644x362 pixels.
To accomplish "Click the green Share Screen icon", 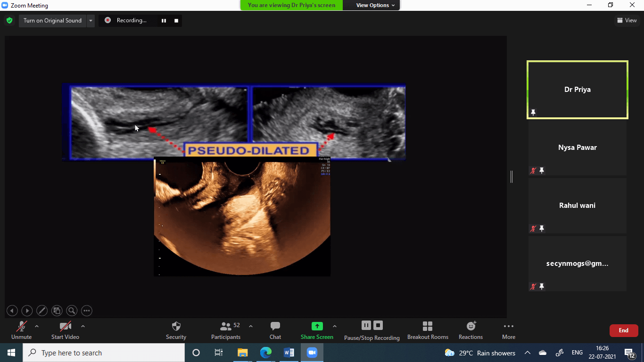I will pos(317,326).
